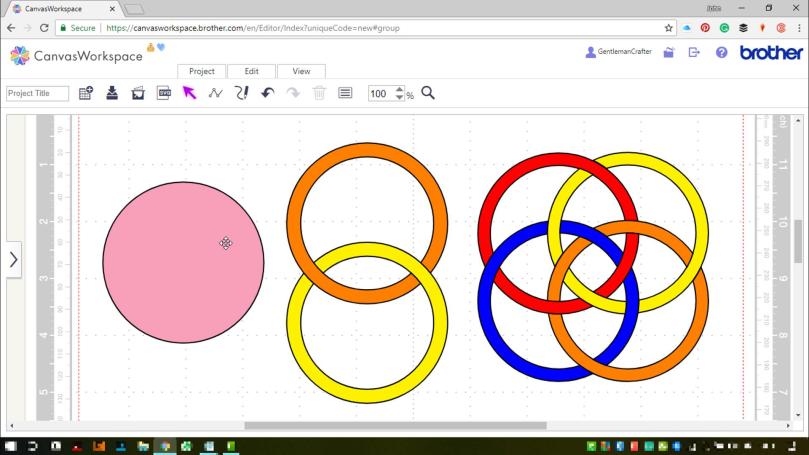Click the logout icon

coord(694,52)
